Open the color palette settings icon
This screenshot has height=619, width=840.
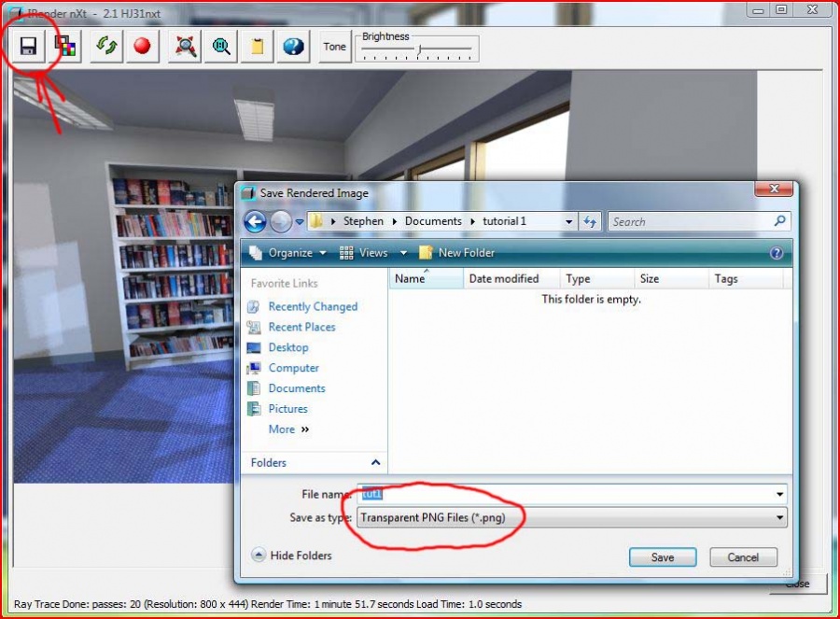pyautogui.click(x=64, y=46)
